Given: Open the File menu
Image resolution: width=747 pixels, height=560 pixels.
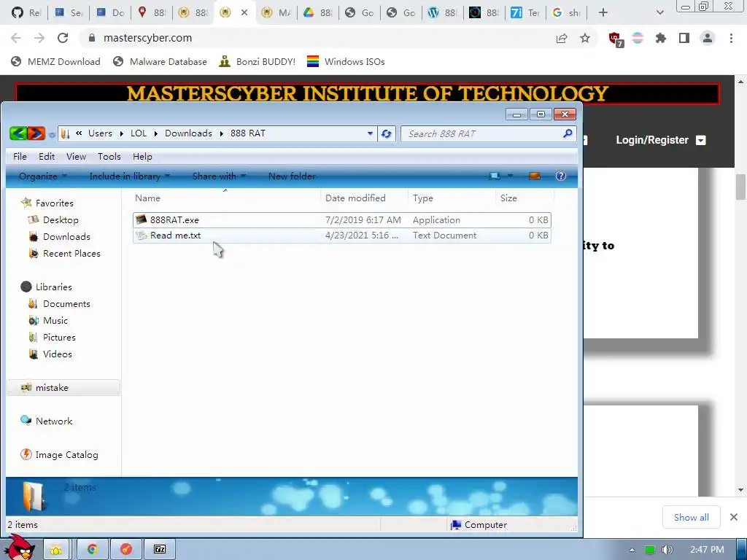Looking at the screenshot, I should pyautogui.click(x=20, y=157).
